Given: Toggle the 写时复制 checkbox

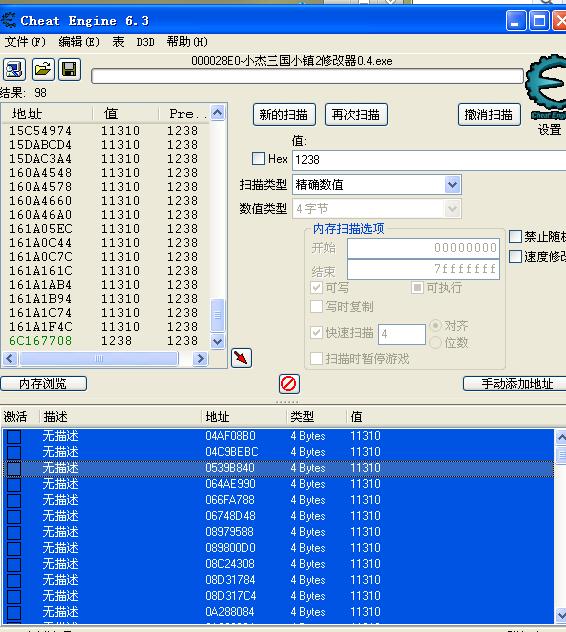Looking at the screenshot, I should tap(317, 307).
